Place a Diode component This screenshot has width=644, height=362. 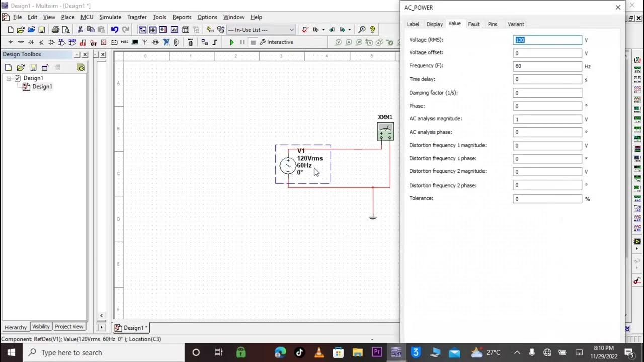(x=31, y=42)
